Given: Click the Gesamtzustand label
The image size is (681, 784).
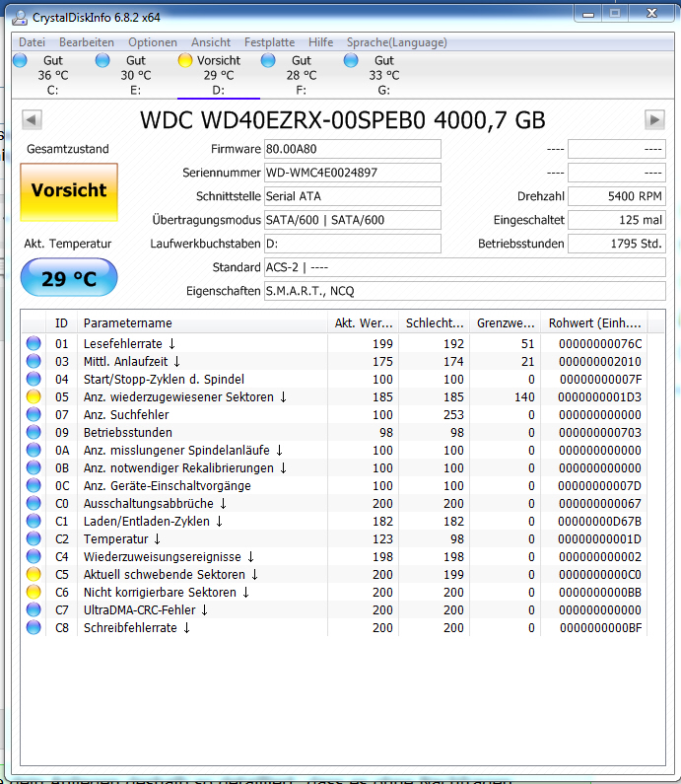Looking at the screenshot, I should 68,149.
